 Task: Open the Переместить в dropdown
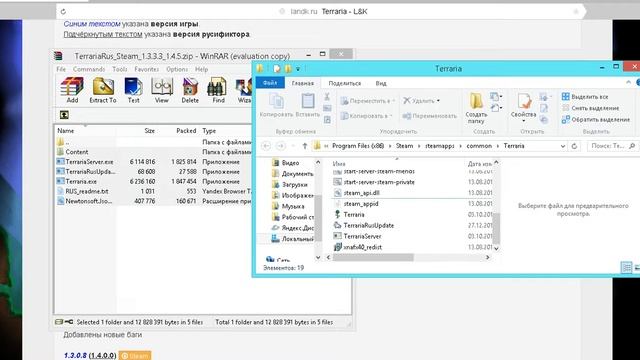point(368,100)
